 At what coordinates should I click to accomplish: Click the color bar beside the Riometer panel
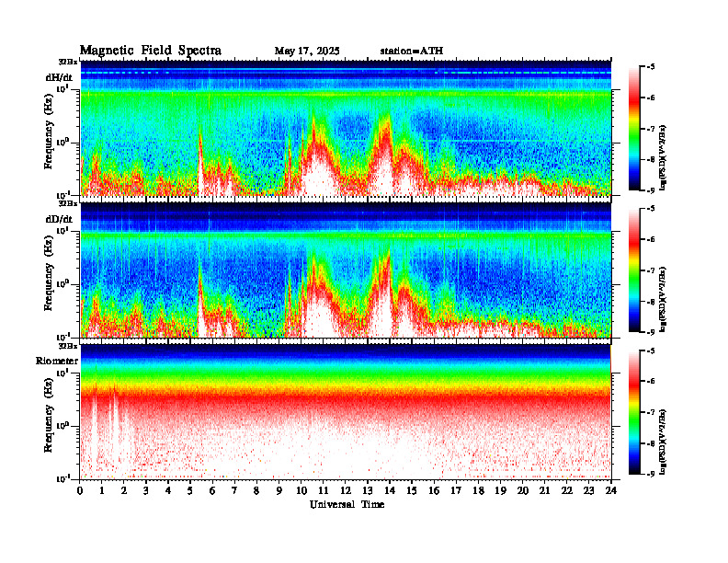pyautogui.click(x=634, y=411)
